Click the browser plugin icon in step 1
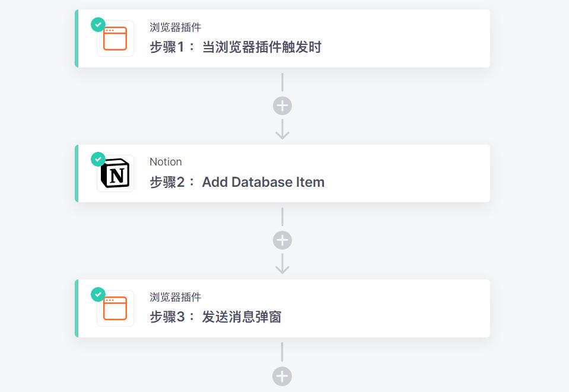Viewport: 569px width, 392px height. (x=115, y=39)
